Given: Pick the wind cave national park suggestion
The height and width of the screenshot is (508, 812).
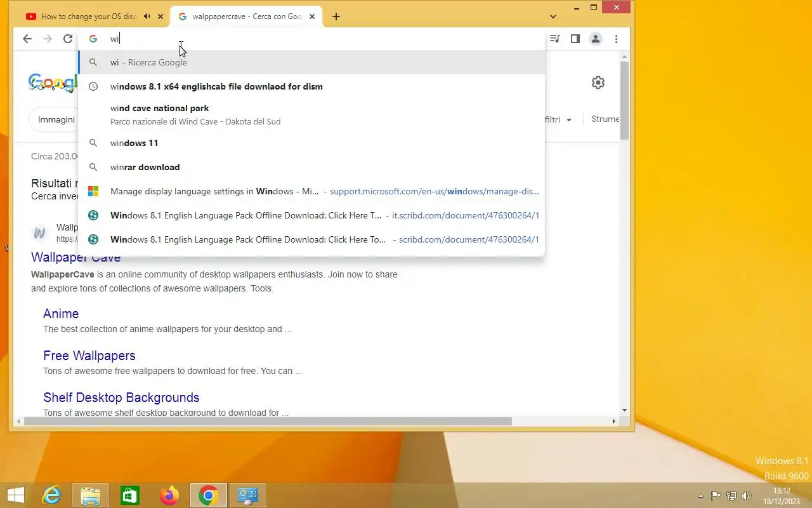Looking at the screenshot, I should coord(311,114).
